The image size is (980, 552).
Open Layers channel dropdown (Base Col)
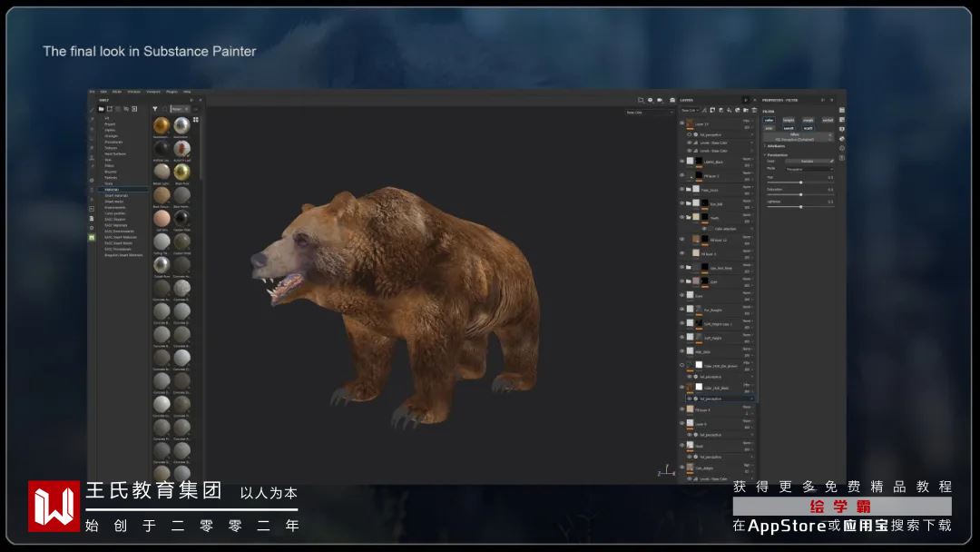(x=689, y=111)
